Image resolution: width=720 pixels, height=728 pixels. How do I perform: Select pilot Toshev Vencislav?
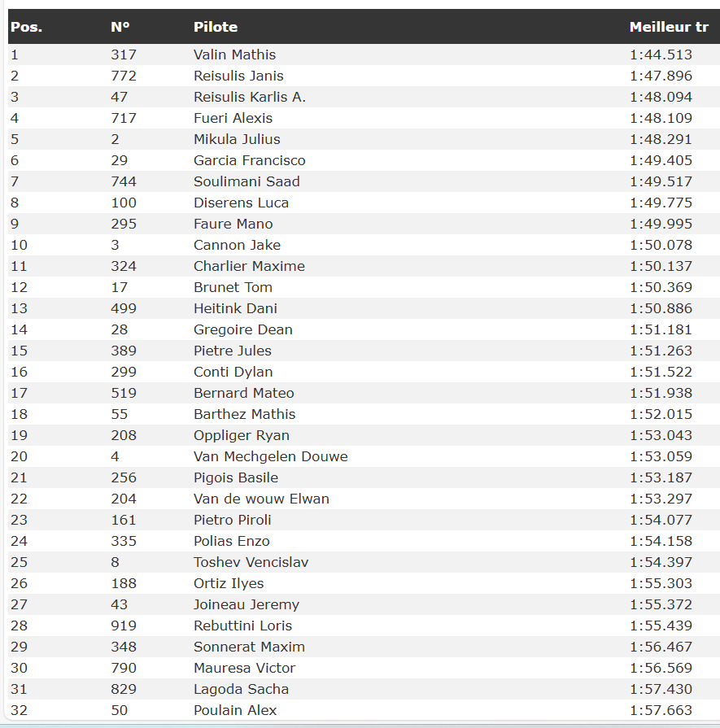251,562
